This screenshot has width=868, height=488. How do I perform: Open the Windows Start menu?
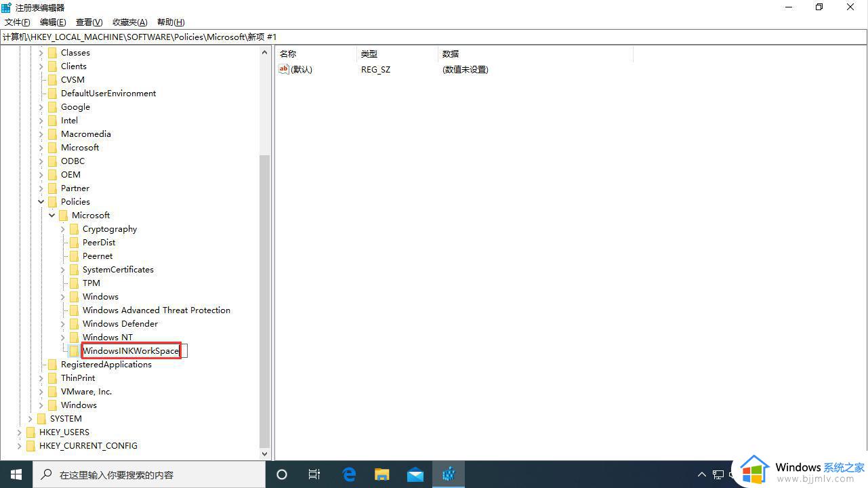tap(16, 474)
